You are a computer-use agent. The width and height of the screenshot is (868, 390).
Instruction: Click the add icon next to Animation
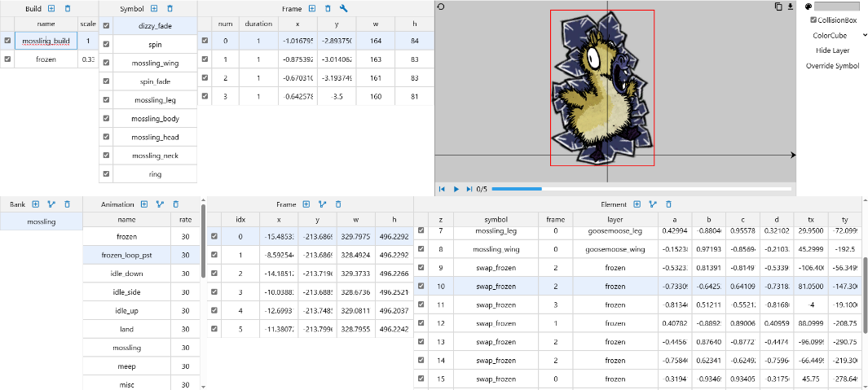[144, 204]
